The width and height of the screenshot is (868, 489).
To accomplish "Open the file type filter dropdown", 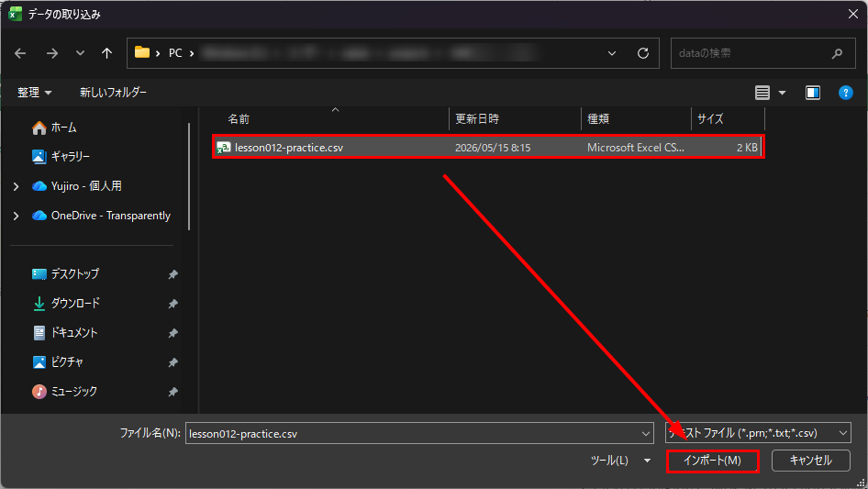I will [x=758, y=433].
